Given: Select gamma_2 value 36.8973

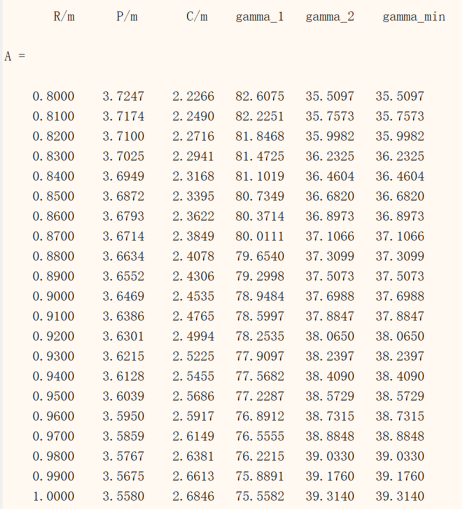Looking at the screenshot, I should [x=330, y=216].
